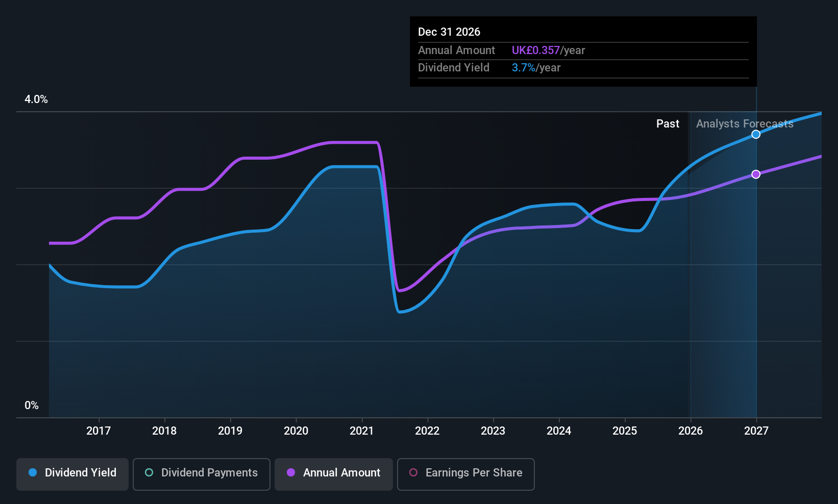Switch to the Past chart region
Viewport: 838px width, 504px height.
(x=668, y=123)
